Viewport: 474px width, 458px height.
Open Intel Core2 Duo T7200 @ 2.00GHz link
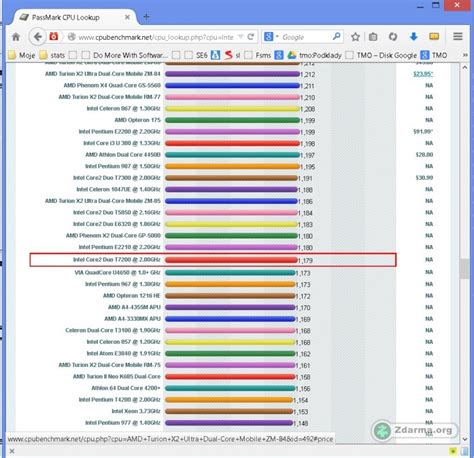click(117, 259)
